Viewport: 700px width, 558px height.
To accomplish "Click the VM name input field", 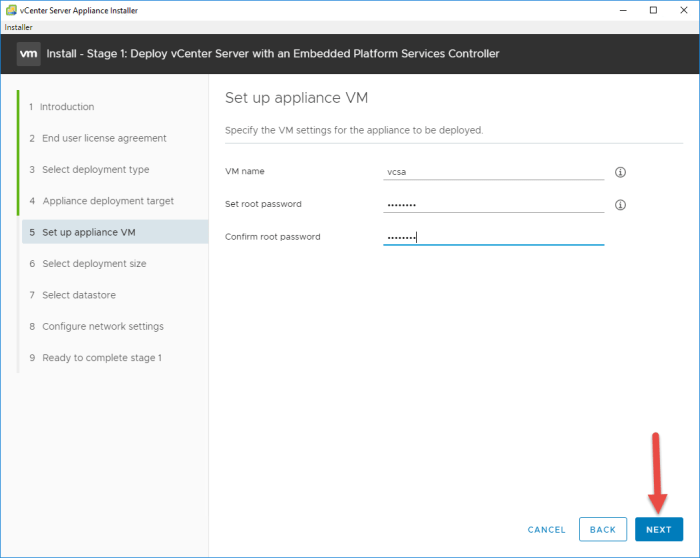I will (x=493, y=172).
